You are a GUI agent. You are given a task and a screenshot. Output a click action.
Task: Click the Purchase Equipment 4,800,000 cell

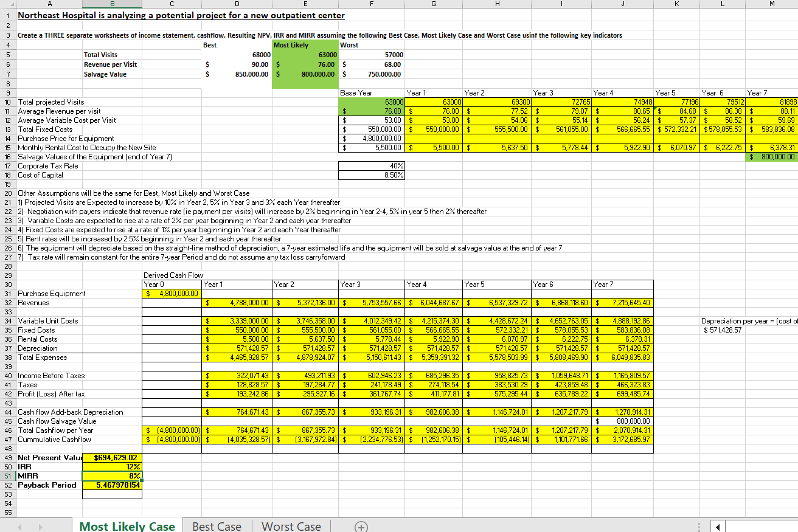tap(171, 293)
